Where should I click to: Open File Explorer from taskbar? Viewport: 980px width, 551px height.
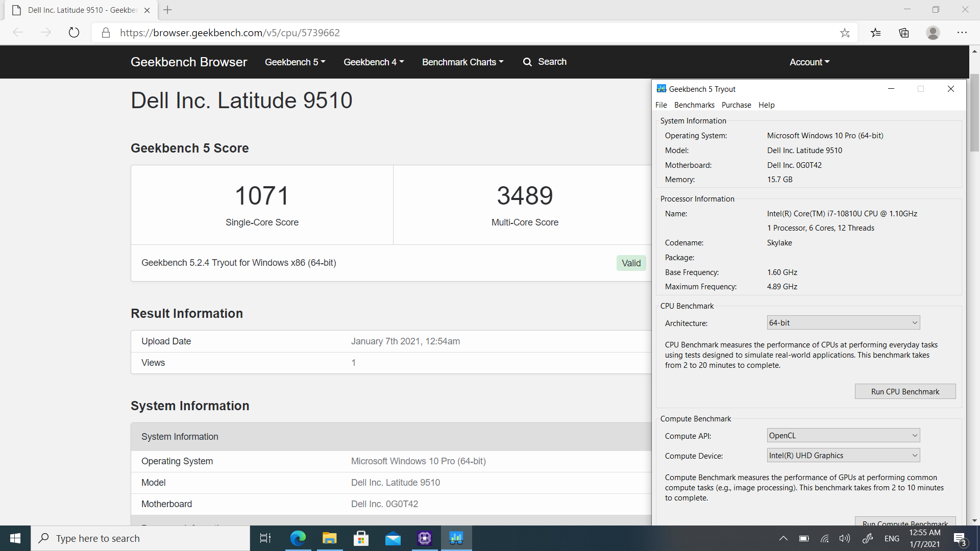point(329,538)
